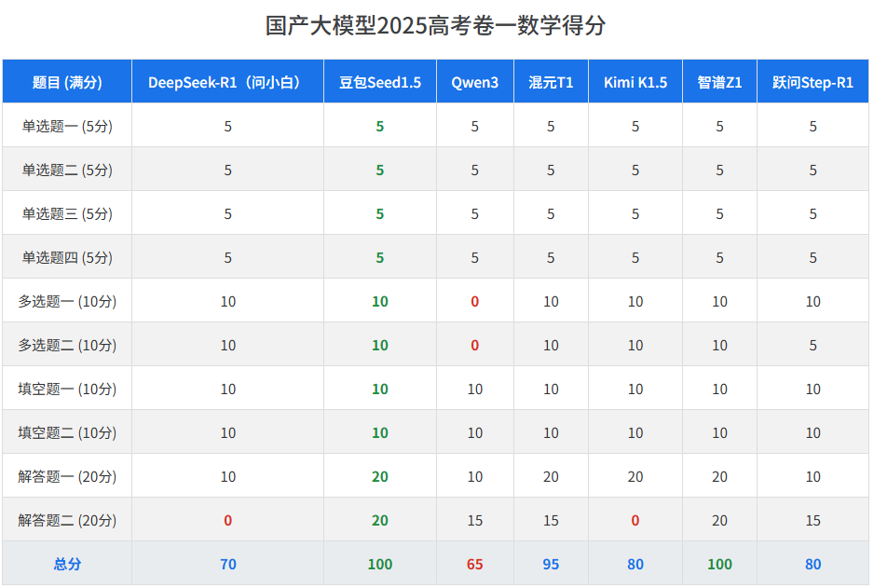
Task: Select Qwen3 total score 65
Action: point(475,564)
